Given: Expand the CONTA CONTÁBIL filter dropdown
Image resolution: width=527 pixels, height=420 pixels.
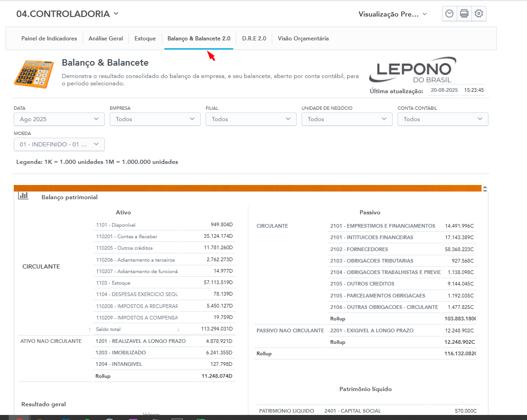Looking at the screenshot, I should (x=443, y=119).
